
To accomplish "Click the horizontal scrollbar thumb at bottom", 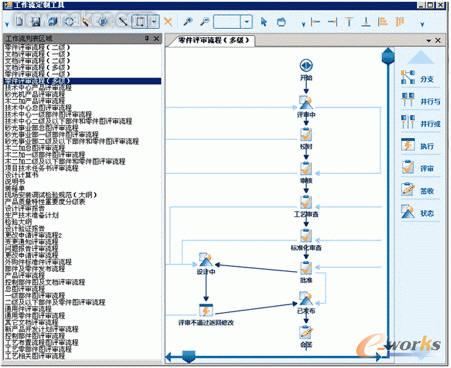I will click(x=189, y=357).
